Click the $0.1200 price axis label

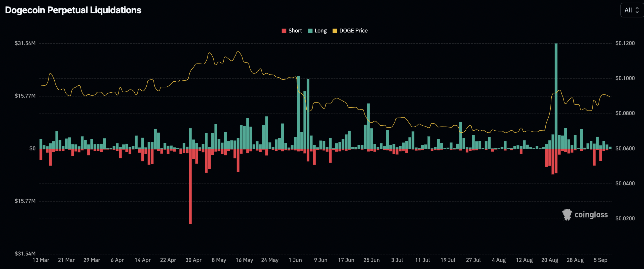click(x=625, y=43)
